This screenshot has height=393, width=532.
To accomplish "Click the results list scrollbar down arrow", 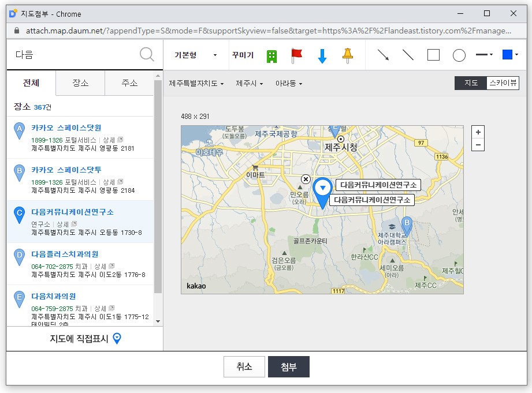I will pos(158,321).
